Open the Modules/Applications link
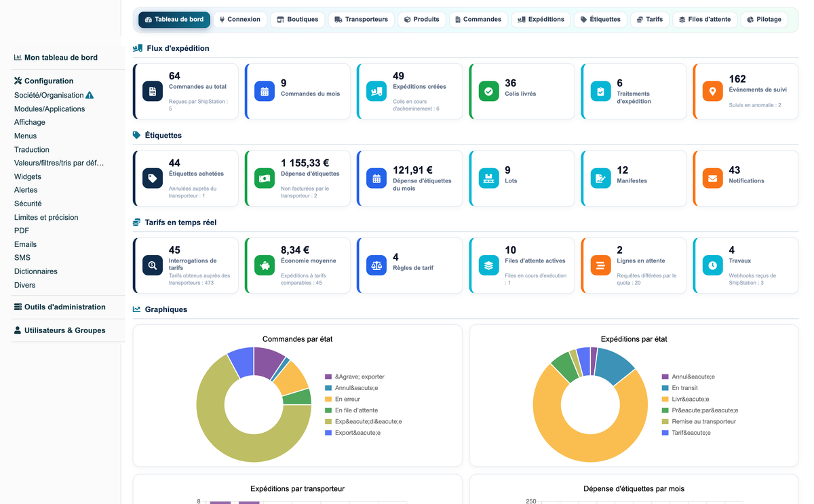This screenshot has width=814, height=504. coord(50,109)
